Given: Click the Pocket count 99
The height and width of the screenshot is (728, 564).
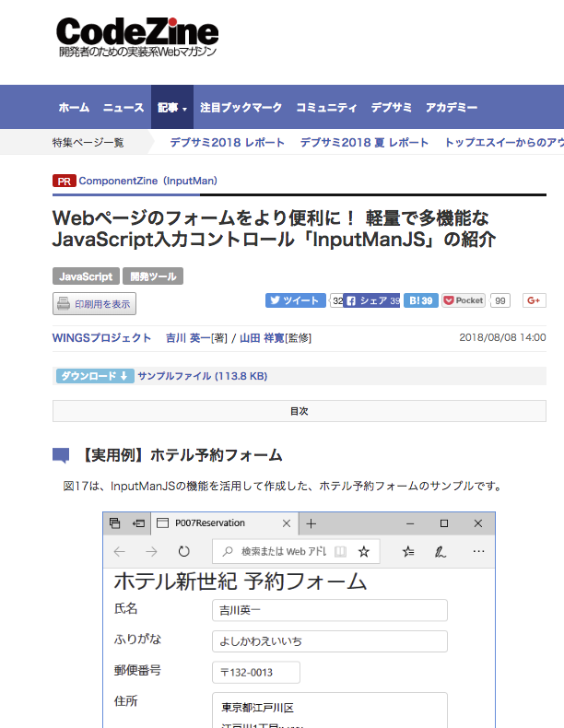Looking at the screenshot, I should (x=499, y=300).
